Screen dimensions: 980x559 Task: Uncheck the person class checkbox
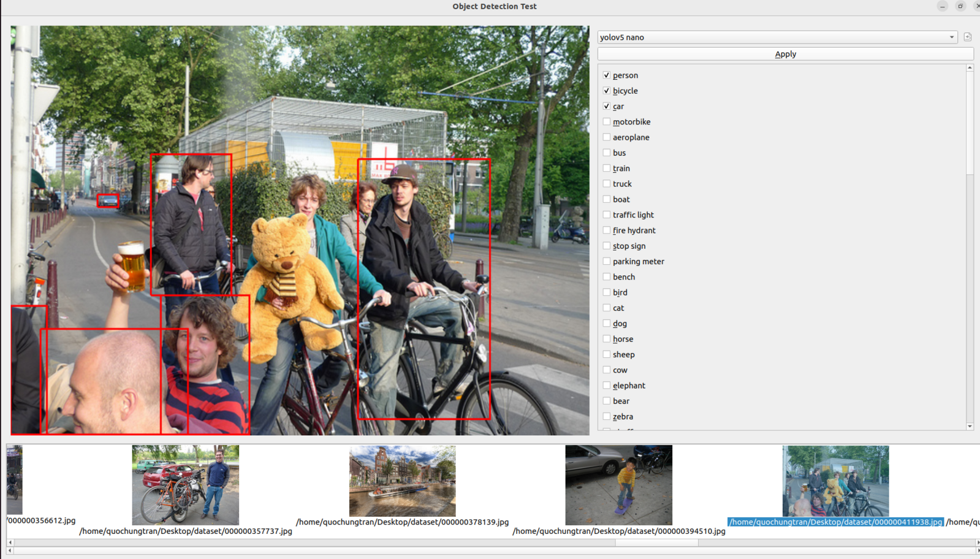pos(607,75)
